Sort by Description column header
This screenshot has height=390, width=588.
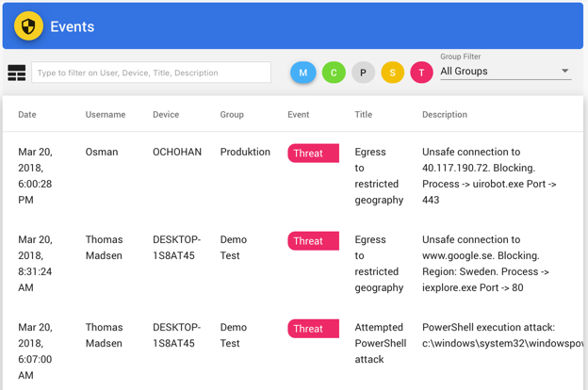coord(445,114)
